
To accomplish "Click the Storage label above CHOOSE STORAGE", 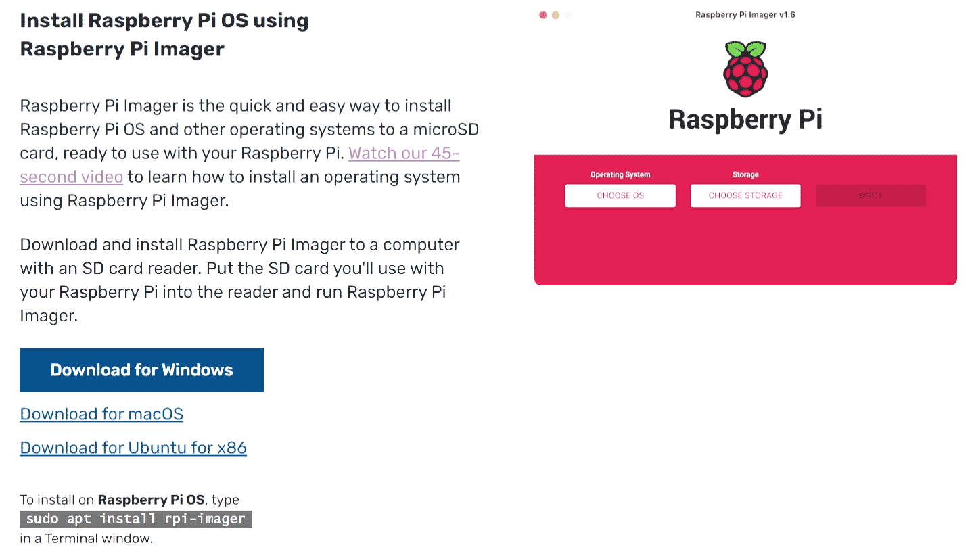I will coord(745,174).
